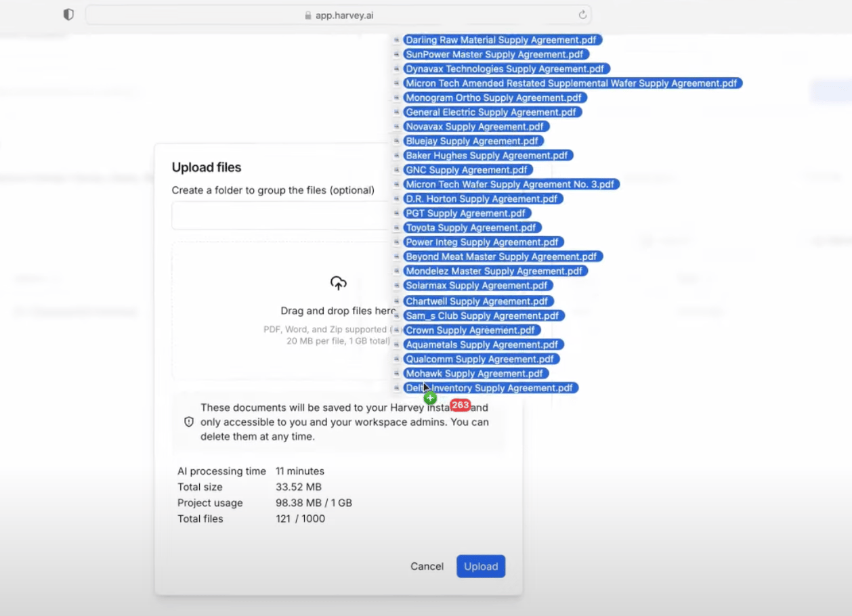Click the PDF icon beside Mohawk
Image resolution: width=852 pixels, height=616 pixels.
(397, 374)
